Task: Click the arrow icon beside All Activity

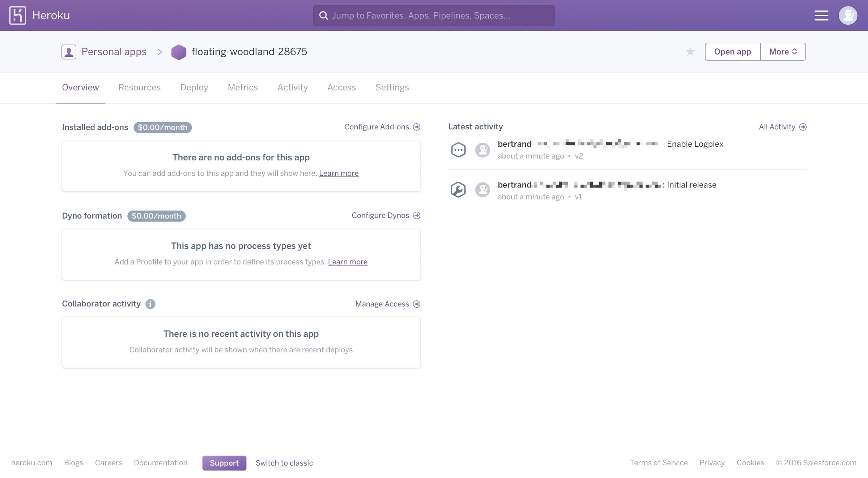Action: [803, 127]
